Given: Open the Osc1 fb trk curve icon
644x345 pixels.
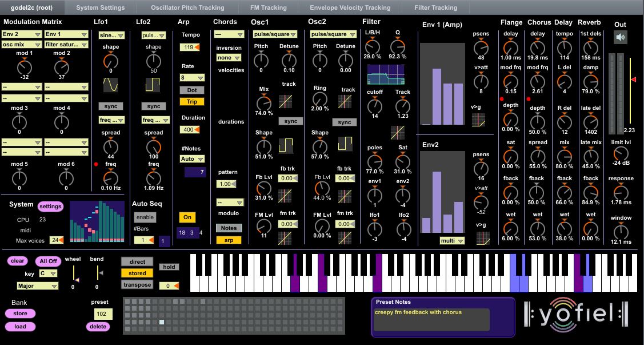Looking at the screenshot, I should pos(286,196).
